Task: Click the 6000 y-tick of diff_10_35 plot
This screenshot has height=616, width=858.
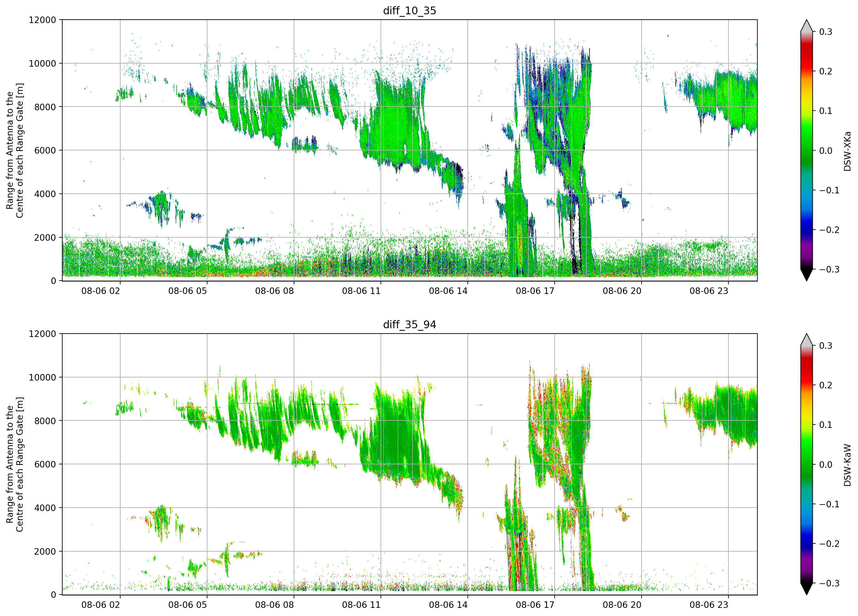Action: click(45, 151)
